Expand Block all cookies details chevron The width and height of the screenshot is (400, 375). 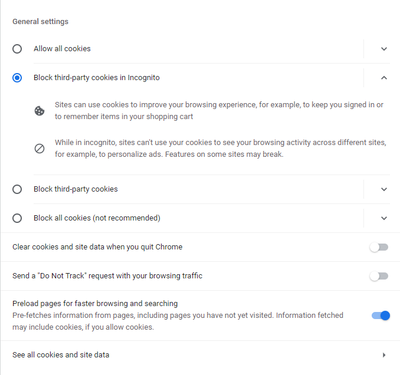[x=384, y=218]
